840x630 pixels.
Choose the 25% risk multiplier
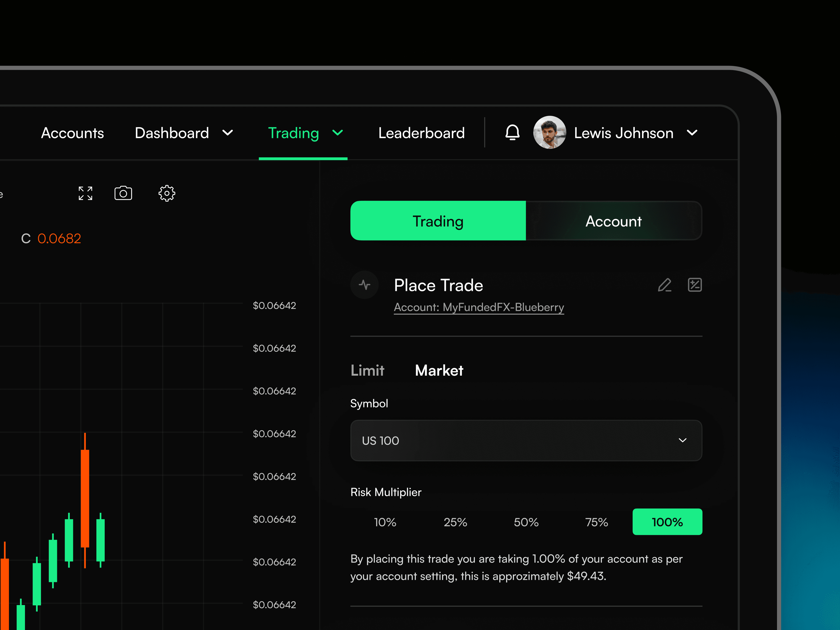click(x=455, y=522)
